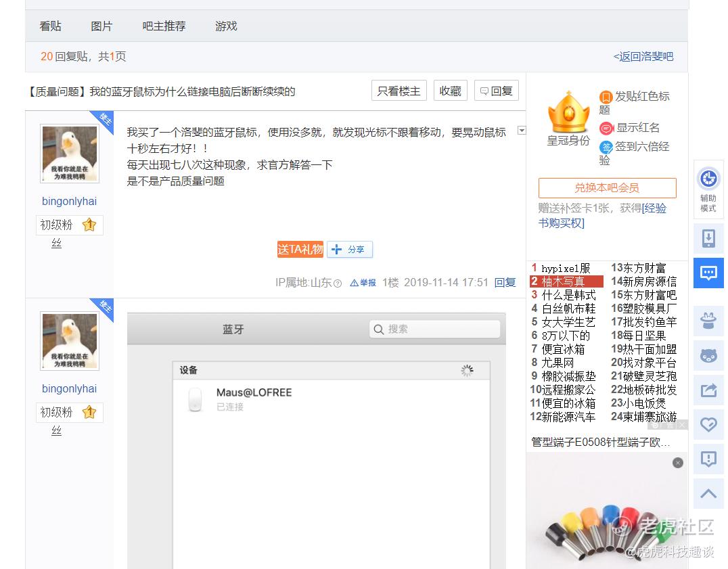Image resolution: width=728 pixels, height=569 pixels.
Task: Close the terminal connector ad with X
Action: (678, 463)
